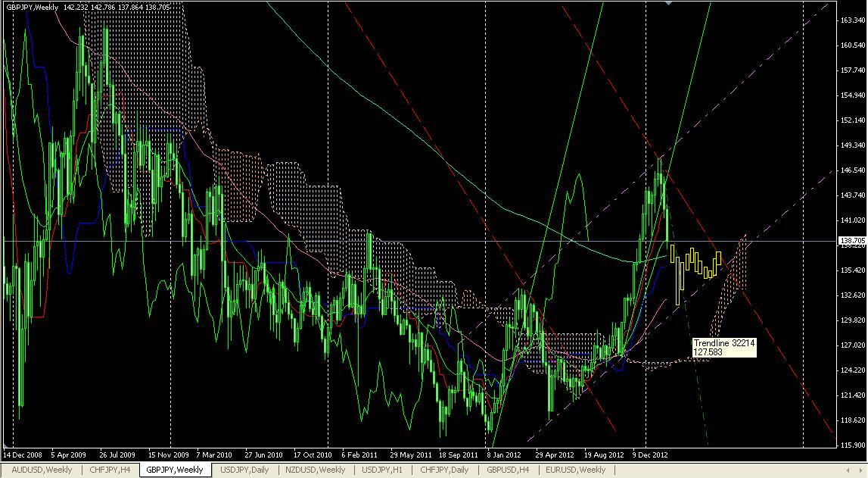Click the 8 Jan 2012 date label
Image resolution: width=868 pixels, height=478 pixels.
504,455
